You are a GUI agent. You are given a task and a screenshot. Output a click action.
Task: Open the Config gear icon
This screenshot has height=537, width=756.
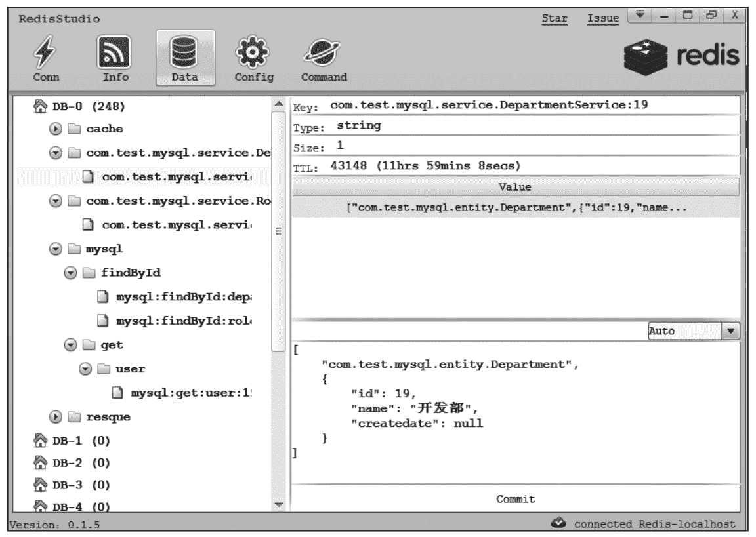(x=253, y=51)
